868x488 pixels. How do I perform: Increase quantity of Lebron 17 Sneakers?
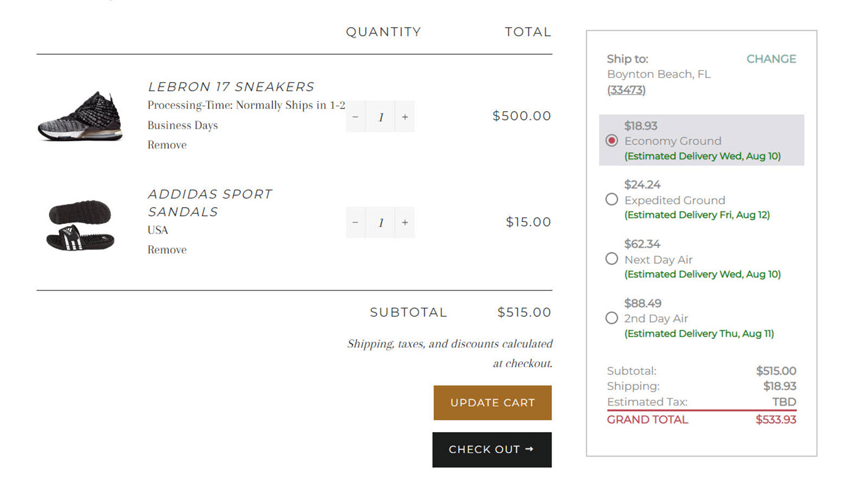404,116
